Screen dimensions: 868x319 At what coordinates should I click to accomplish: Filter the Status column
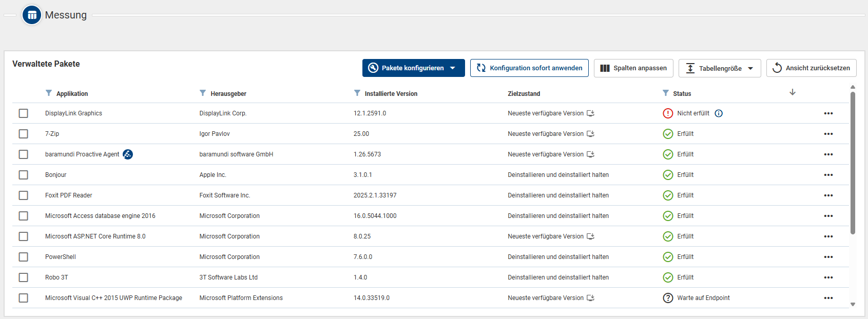[x=666, y=93]
